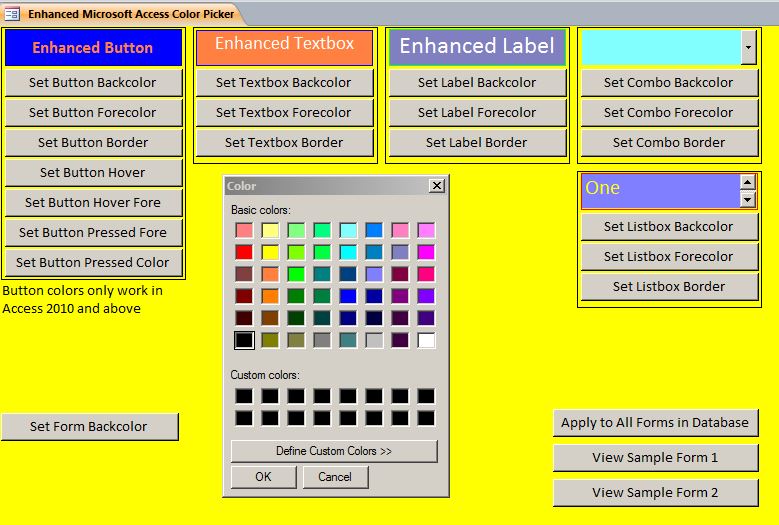Image resolution: width=779 pixels, height=525 pixels.
Task: Pick the hot pink swatch in third row
Action: tap(426, 274)
